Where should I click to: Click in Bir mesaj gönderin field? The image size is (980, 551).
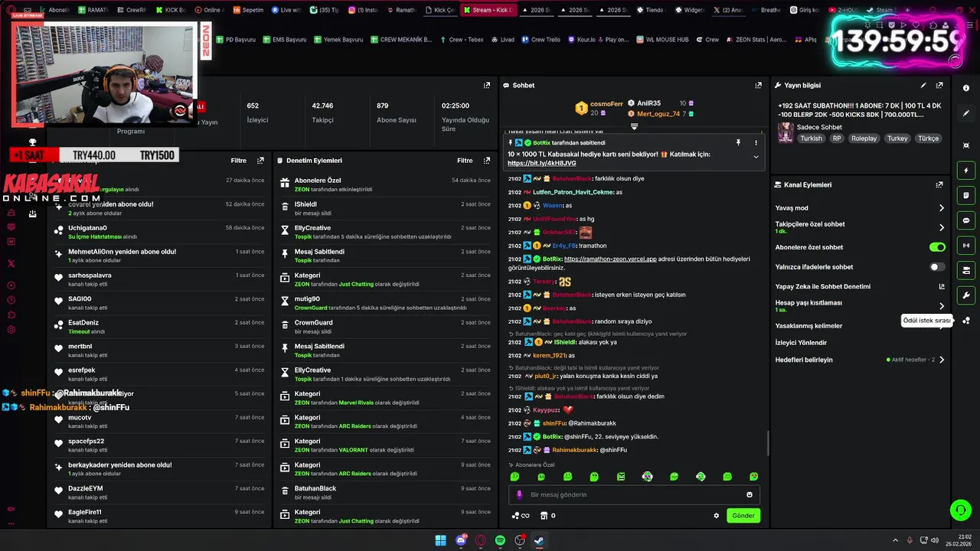[634, 494]
